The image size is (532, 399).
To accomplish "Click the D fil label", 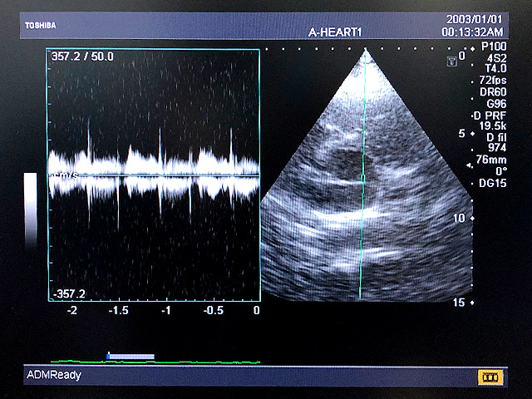I will [496, 137].
